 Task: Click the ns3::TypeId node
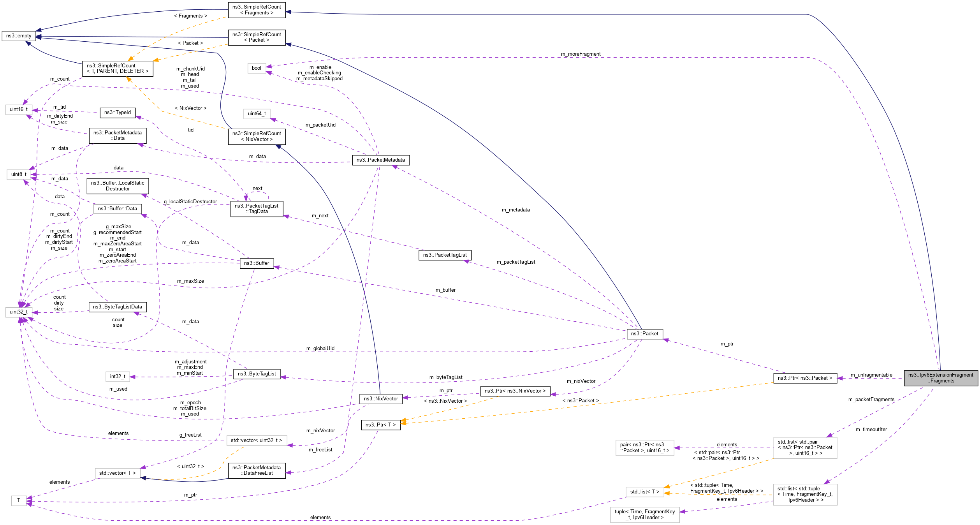(x=118, y=113)
